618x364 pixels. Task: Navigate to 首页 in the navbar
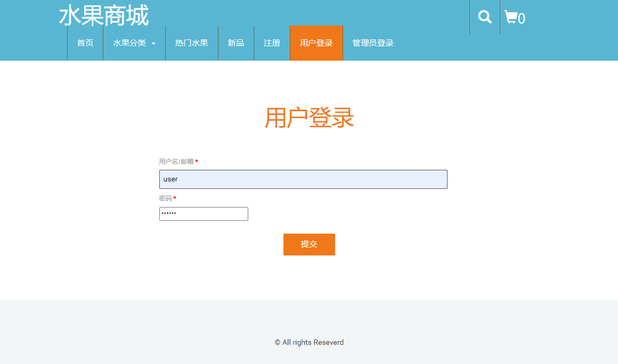[85, 43]
